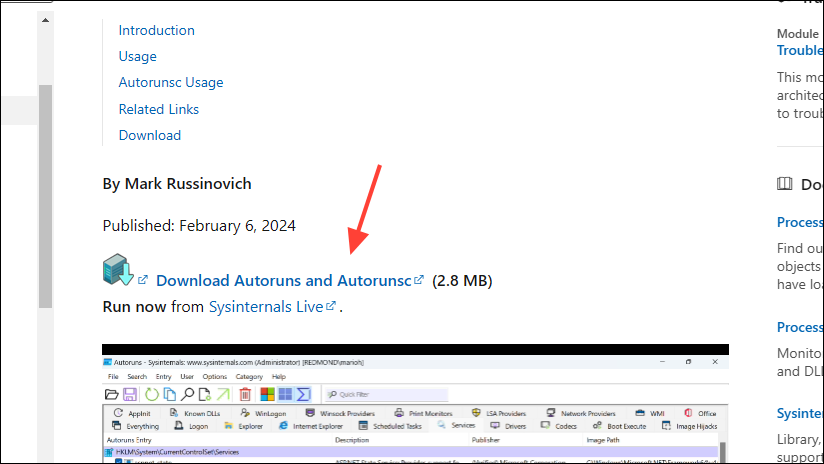The image size is (824, 464).
Task: Click the colored Microsoft logo icon in the toolbar
Action: [x=267, y=394]
